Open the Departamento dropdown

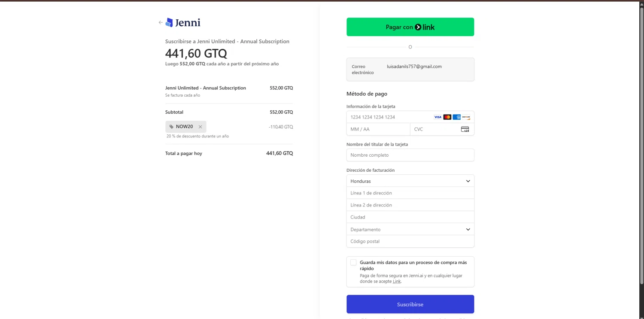click(x=410, y=229)
